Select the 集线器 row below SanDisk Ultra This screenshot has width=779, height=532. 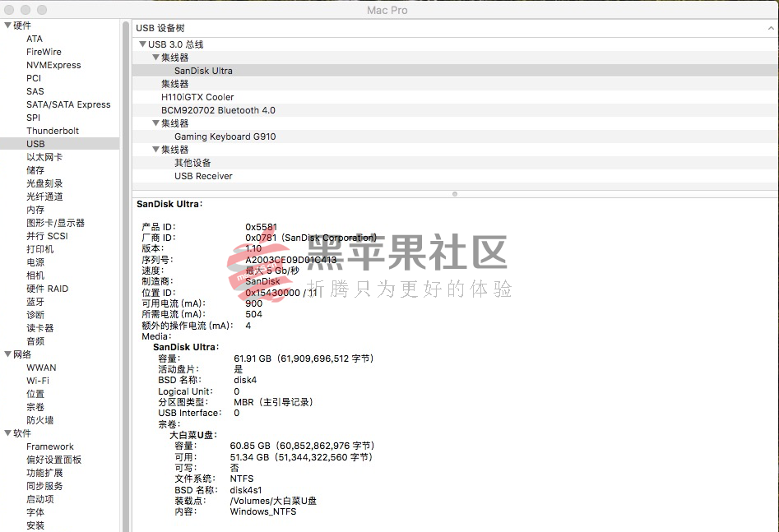pyautogui.click(x=455, y=84)
